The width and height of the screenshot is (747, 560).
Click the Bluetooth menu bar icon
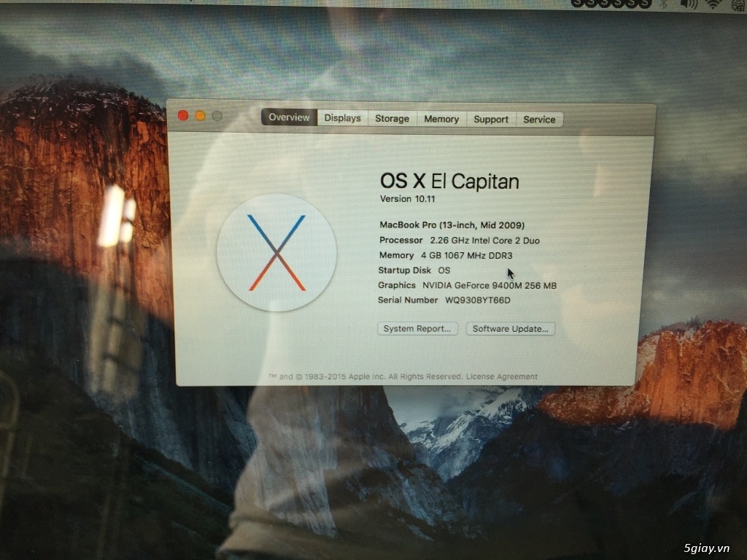tap(664, 4)
